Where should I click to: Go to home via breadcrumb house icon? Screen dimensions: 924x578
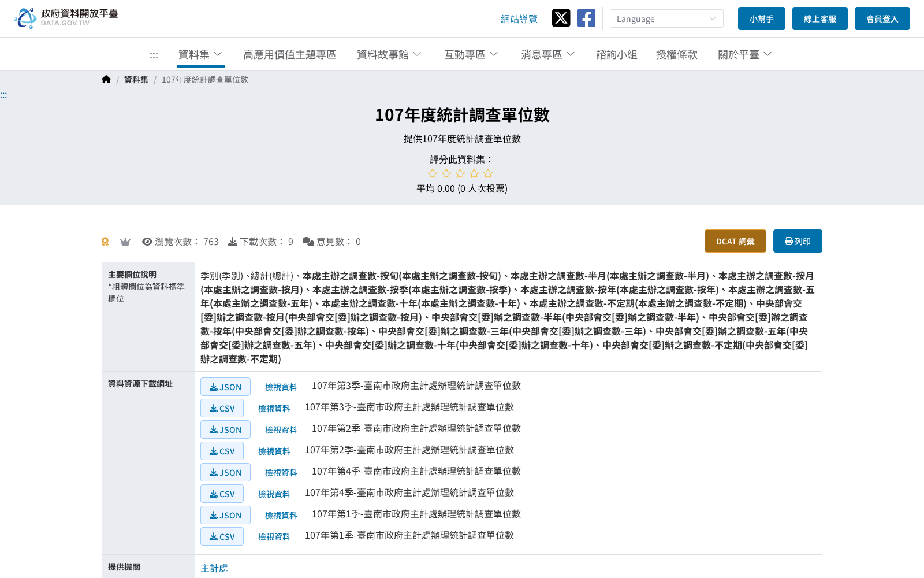point(106,80)
